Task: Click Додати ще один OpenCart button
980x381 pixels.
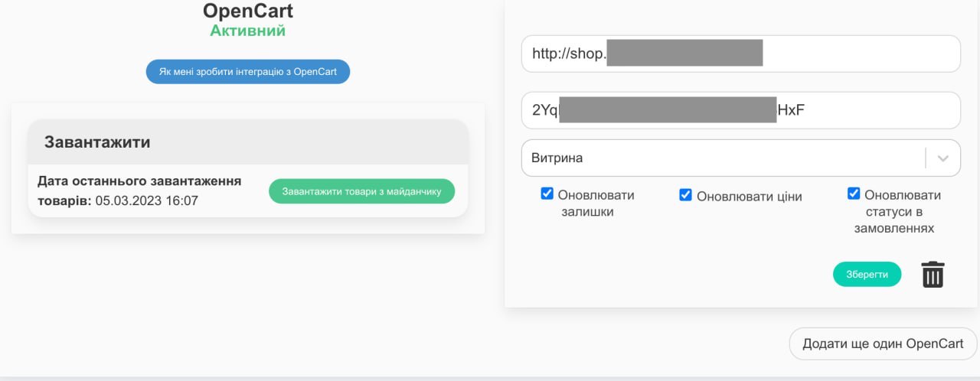Action: (x=883, y=344)
